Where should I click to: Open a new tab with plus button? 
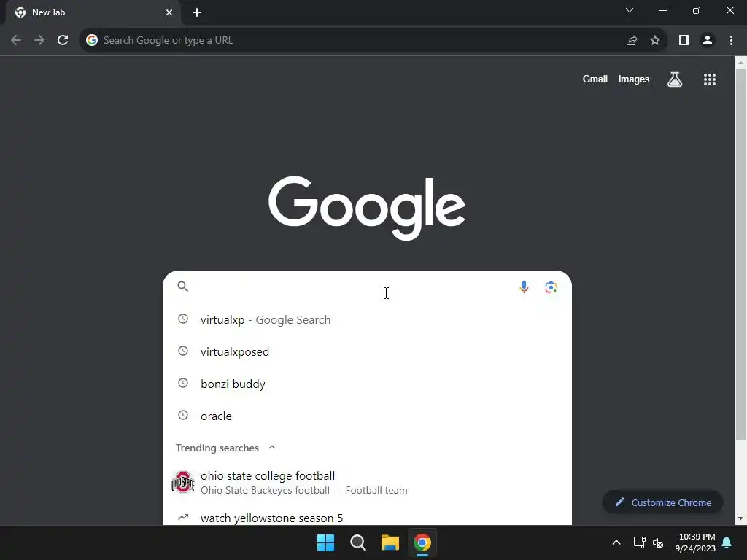[x=197, y=12]
